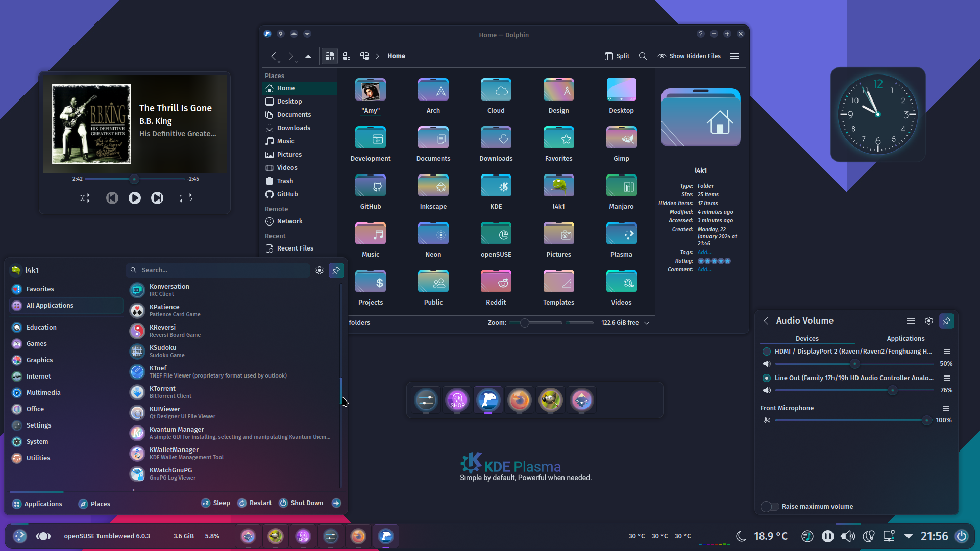The height and width of the screenshot is (551, 980).
Task: Select Multimedia category in launcher
Action: coord(66,393)
